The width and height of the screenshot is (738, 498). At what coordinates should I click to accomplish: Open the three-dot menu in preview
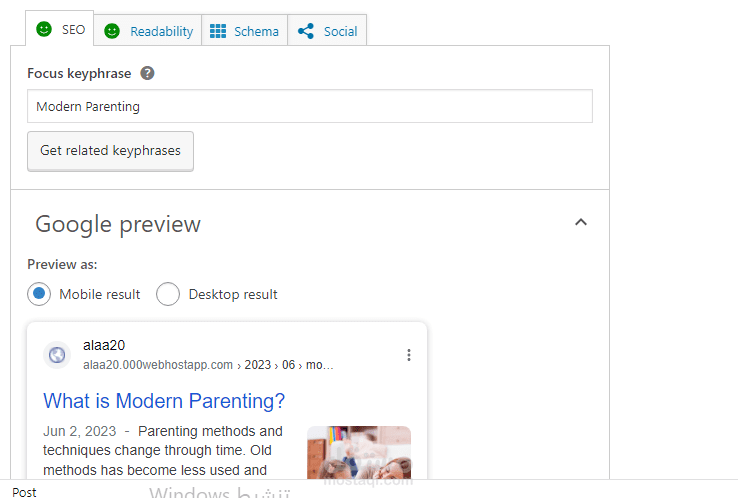[408, 355]
